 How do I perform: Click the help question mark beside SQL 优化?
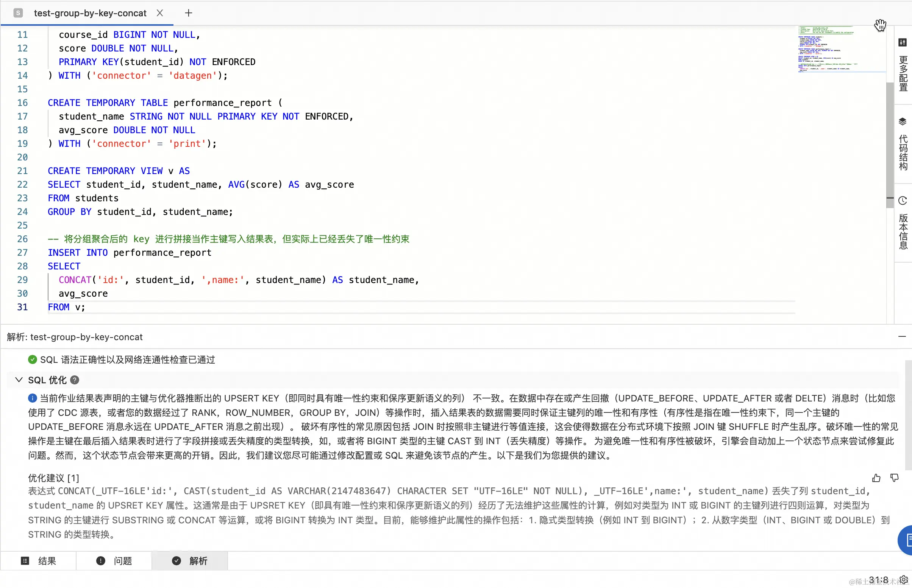coord(75,380)
